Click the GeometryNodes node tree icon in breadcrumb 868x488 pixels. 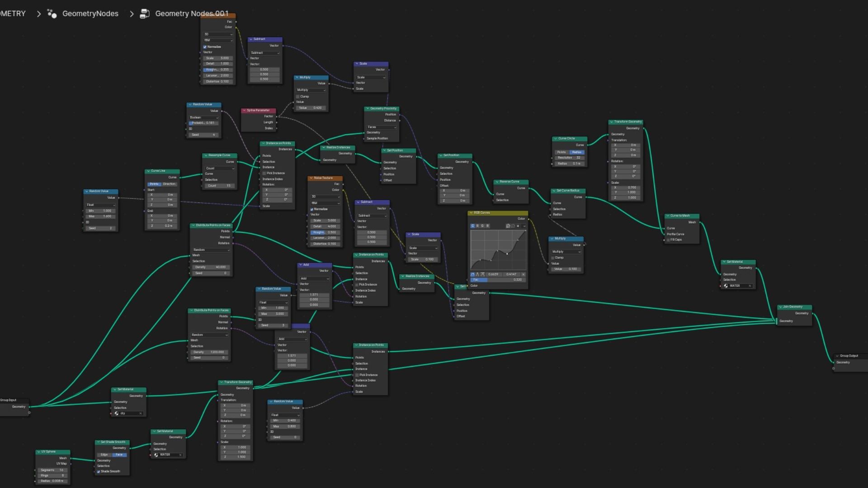52,14
